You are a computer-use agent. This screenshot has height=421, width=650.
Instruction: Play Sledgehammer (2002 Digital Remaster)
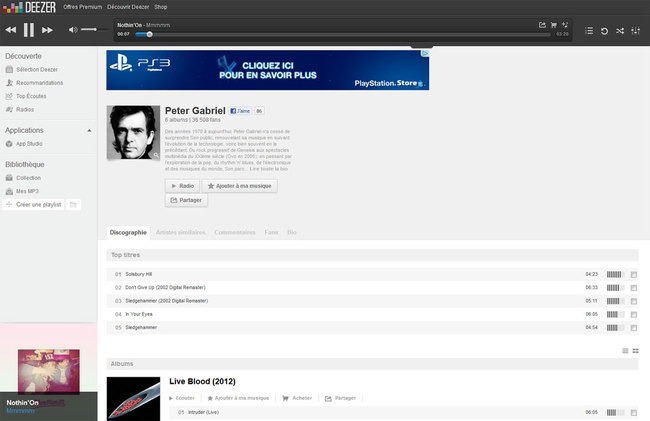tap(167, 301)
